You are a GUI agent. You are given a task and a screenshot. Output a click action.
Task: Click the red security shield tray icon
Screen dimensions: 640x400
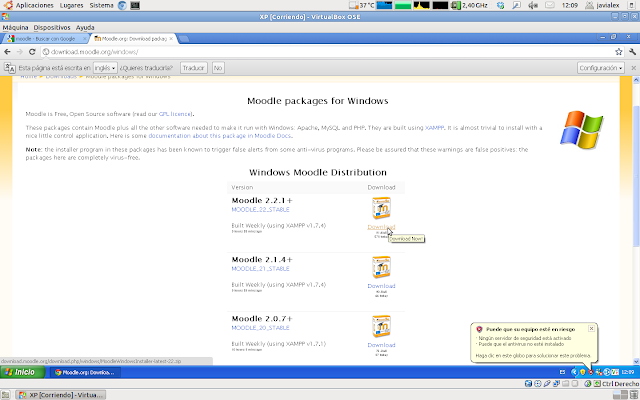click(591, 372)
